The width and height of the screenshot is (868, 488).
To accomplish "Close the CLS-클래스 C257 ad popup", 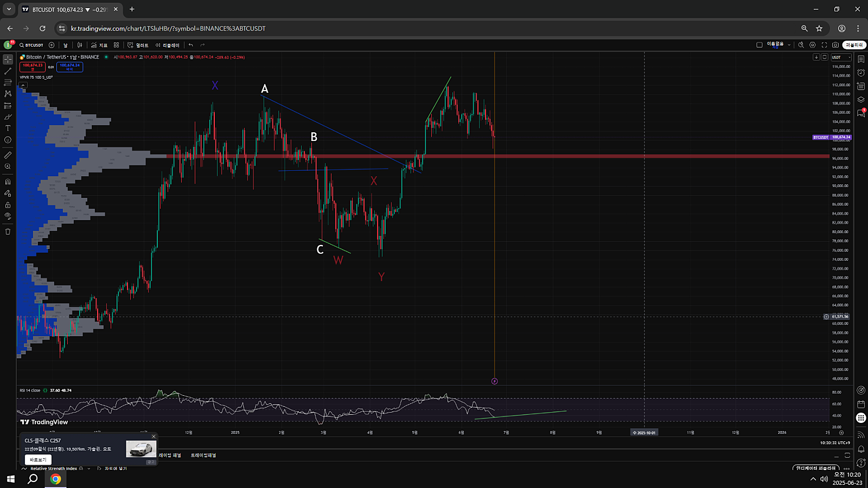I will coord(154,436).
